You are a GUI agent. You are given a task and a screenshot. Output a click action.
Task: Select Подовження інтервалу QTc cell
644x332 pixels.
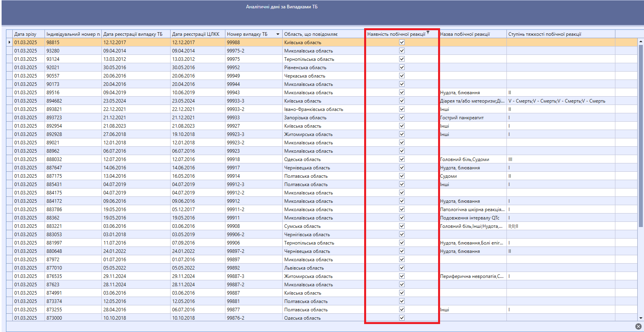point(473,218)
